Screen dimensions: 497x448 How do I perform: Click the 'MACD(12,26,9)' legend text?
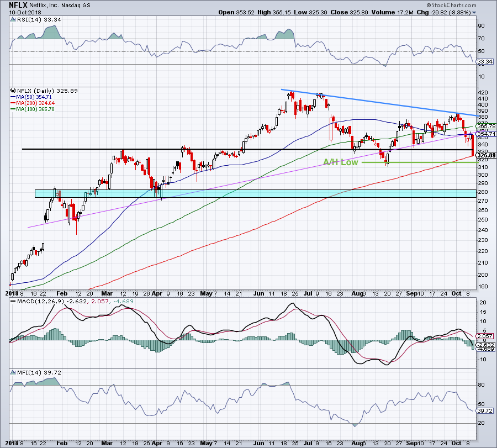pos(40,301)
